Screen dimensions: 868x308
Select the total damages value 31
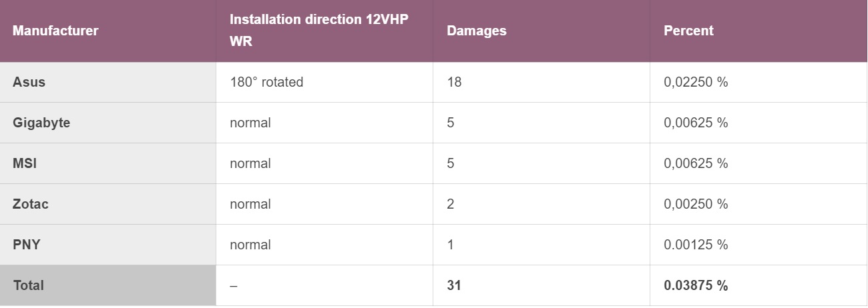click(454, 285)
